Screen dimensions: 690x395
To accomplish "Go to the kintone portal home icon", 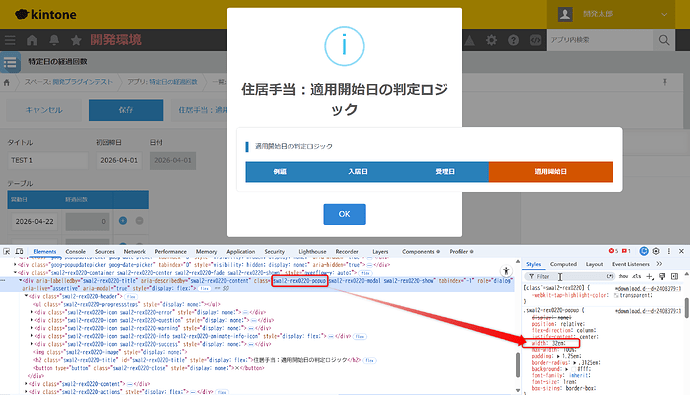I will pyautogui.click(x=32, y=40).
